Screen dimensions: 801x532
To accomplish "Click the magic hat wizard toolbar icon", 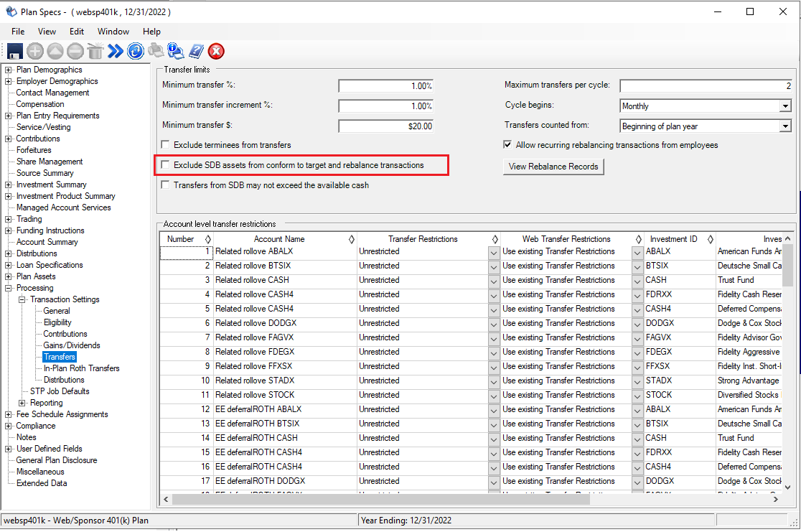I will tap(95, 51).
